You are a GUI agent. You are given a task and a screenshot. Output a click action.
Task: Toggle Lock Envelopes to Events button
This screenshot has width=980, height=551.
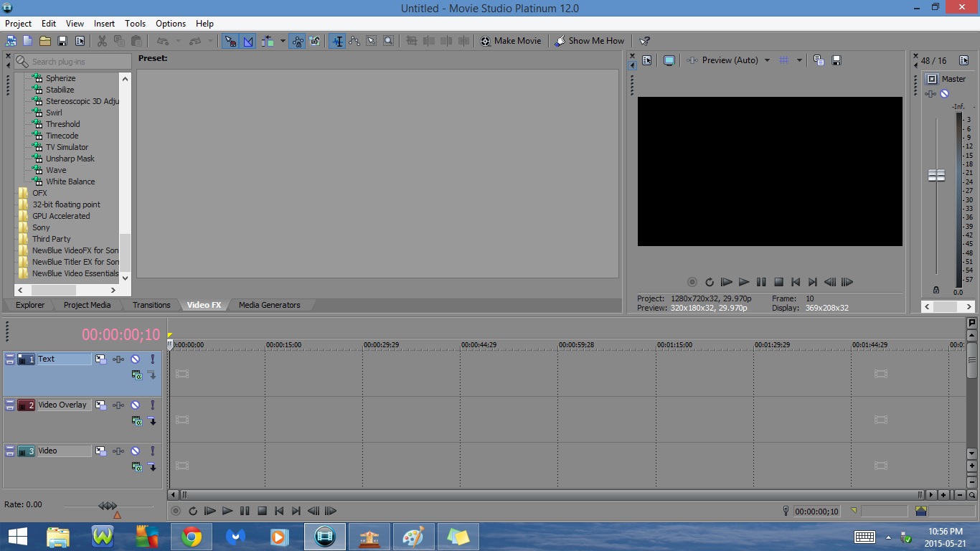coord(298,41)
